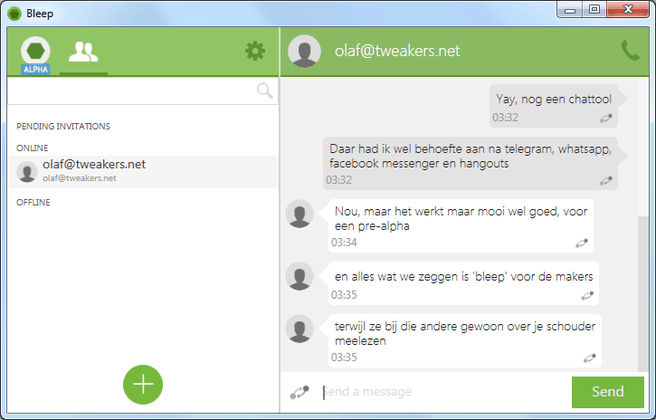This screenshot has width=656, height=420.
Task: Maximize the Bleep window
Action: (594, 10)
